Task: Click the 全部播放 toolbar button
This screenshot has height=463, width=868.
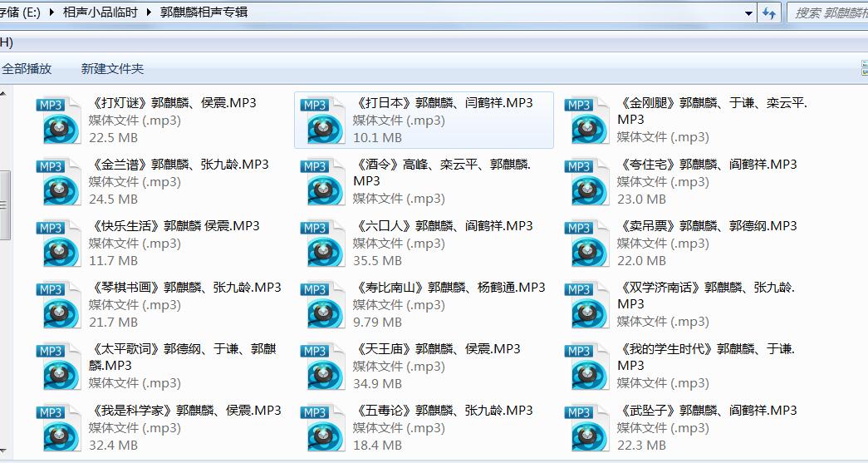Action: pyautogui.click(x=27, y=69)
